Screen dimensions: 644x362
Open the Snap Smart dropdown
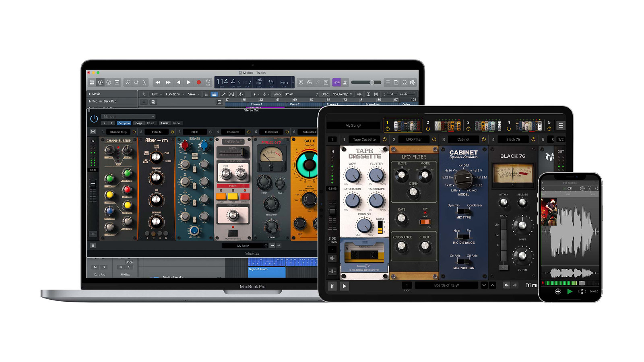pyautogui.click(x=301, y=94)
